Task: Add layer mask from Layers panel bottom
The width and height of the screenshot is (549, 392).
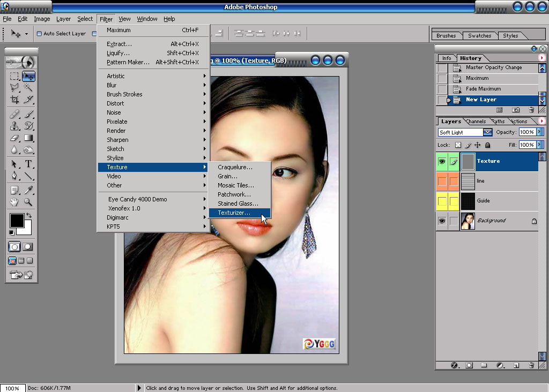Action: 469,365
